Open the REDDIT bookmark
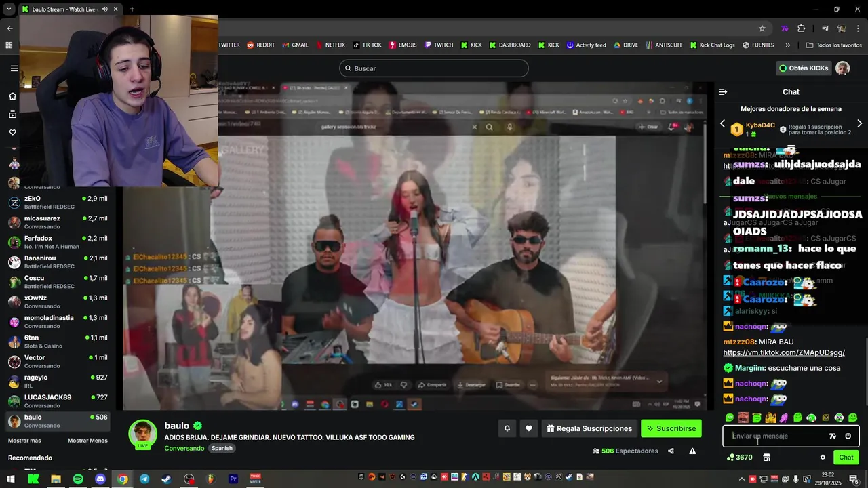 tap(260, 45)
